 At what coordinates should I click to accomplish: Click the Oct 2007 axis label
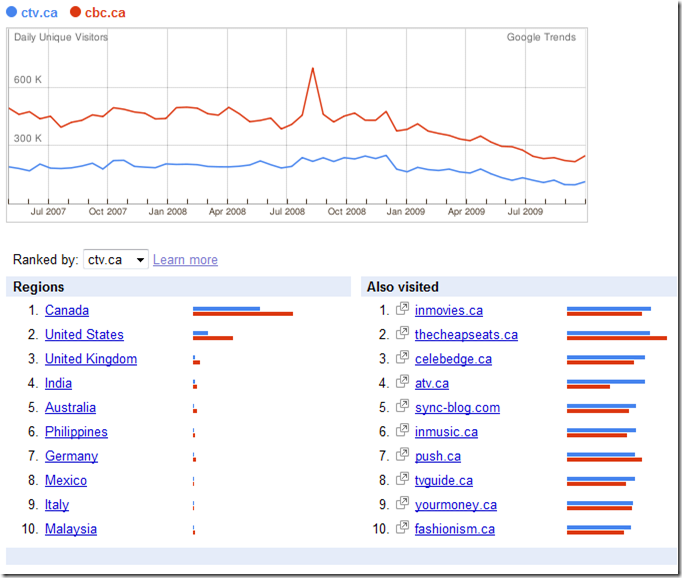pos(107,212)
